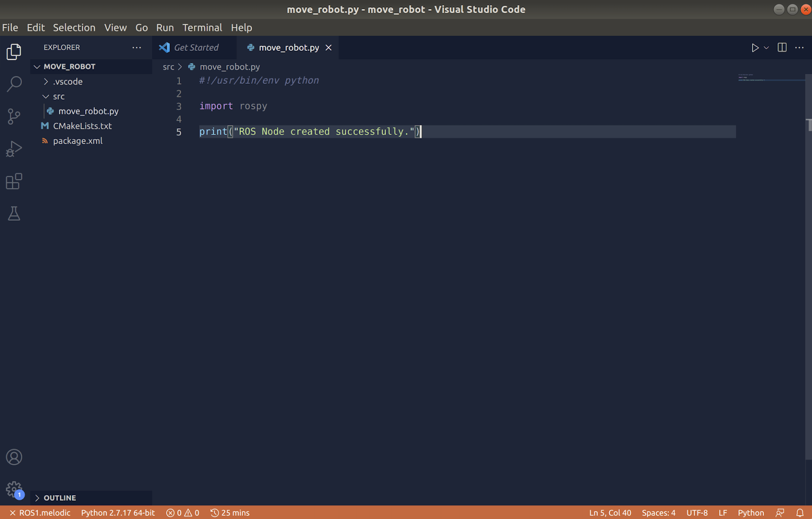Open the notifications bell
Viewport: 812px width, 519px height.
[800, 513]
